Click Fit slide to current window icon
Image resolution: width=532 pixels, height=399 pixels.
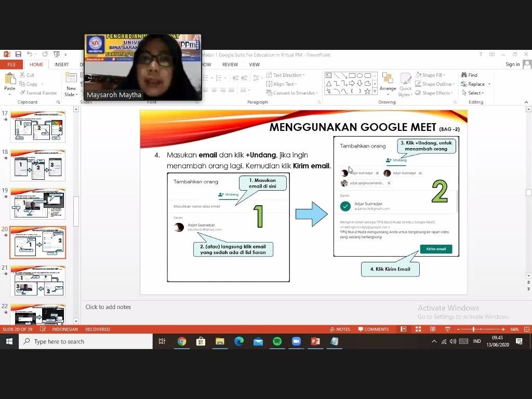point(527,329)
